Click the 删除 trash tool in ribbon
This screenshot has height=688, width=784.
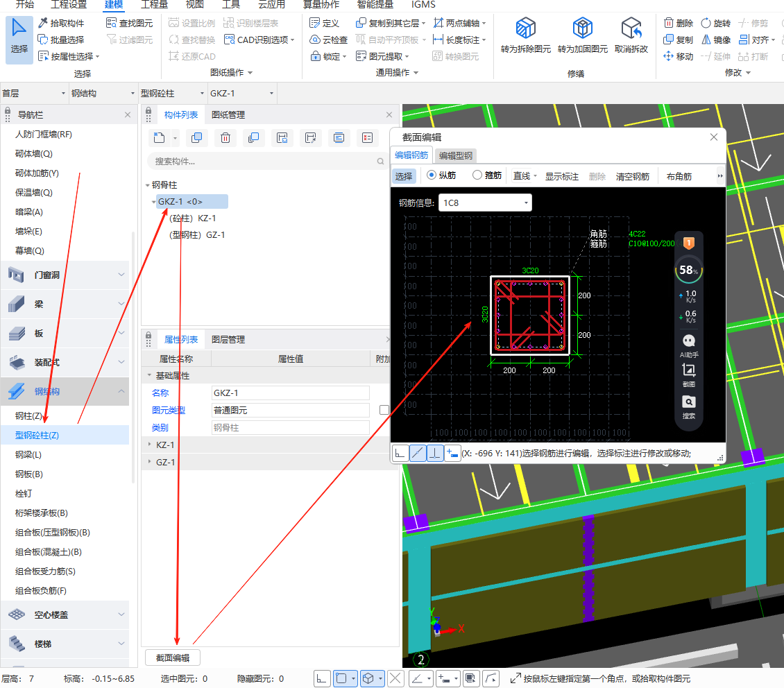pos(678,23)
